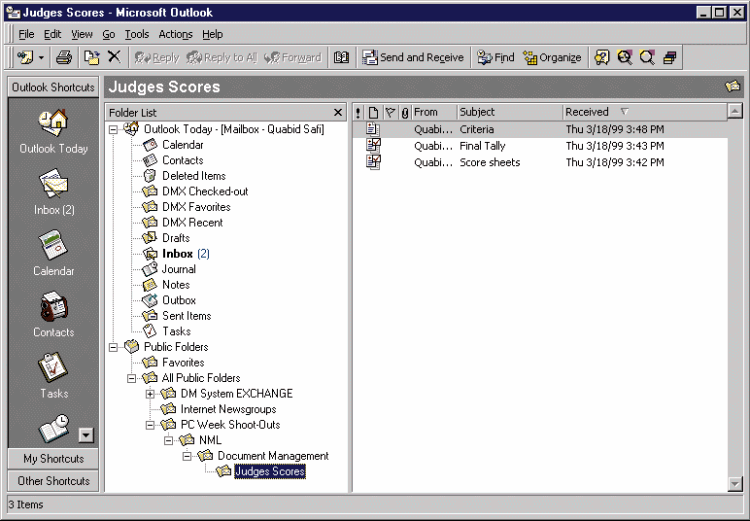Collapse the All Public Folders node

coord(132,378)
